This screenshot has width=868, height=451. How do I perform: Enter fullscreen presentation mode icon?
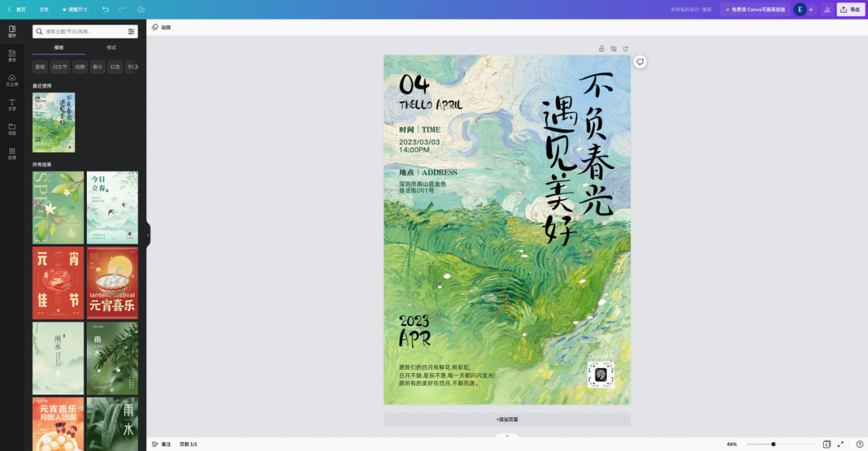(x=841, y=444)
